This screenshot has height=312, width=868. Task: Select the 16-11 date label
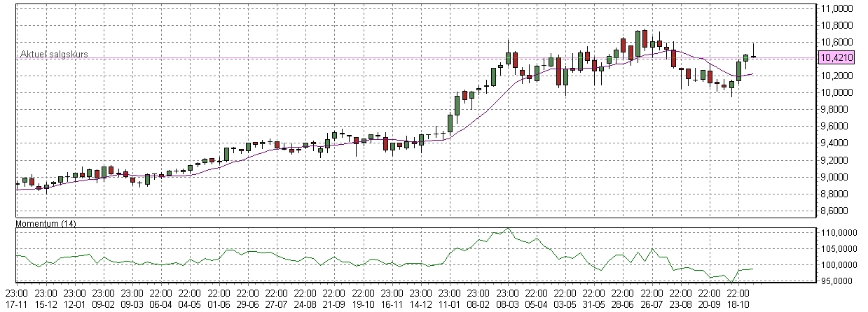392,304
